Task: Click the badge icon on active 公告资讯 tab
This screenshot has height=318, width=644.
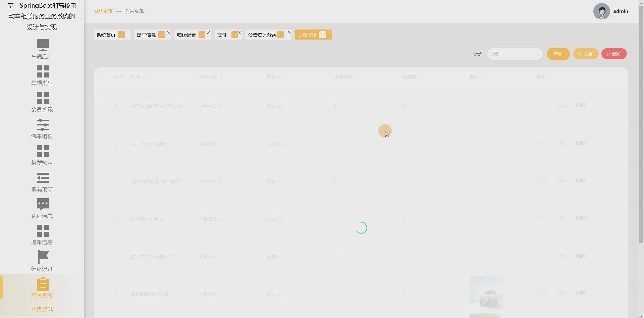Action: [x=323, y=35]
